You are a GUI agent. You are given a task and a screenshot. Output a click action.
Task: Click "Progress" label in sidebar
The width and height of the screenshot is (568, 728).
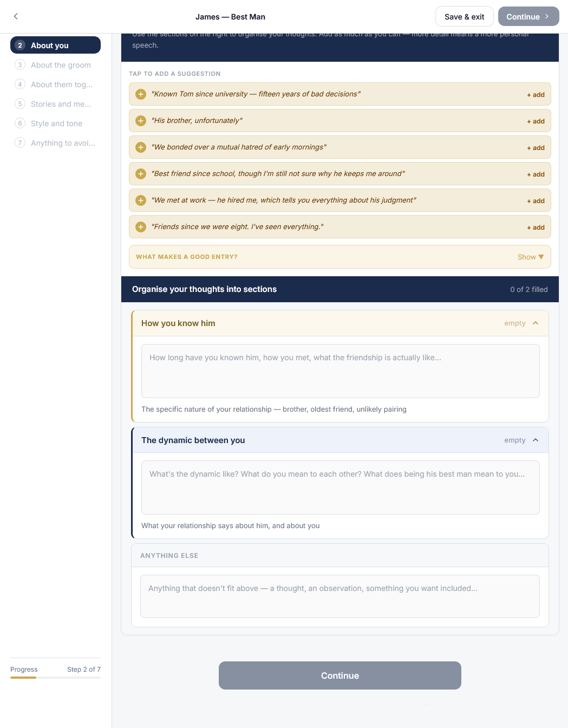[x=24, y=669]
